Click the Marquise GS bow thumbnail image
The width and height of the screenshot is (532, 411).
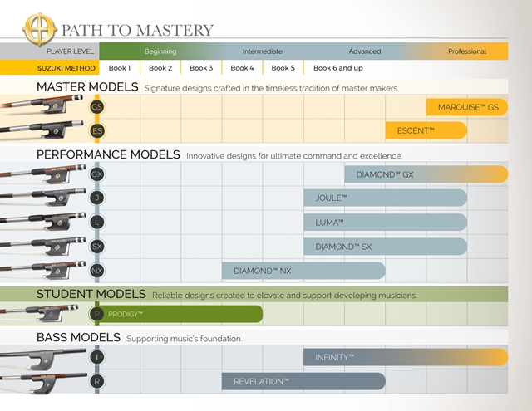(x=42, y=105)
